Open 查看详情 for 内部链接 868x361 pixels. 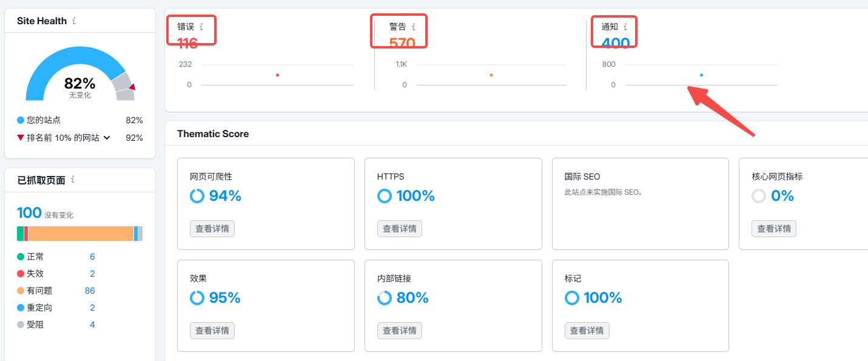coord(399,331)
